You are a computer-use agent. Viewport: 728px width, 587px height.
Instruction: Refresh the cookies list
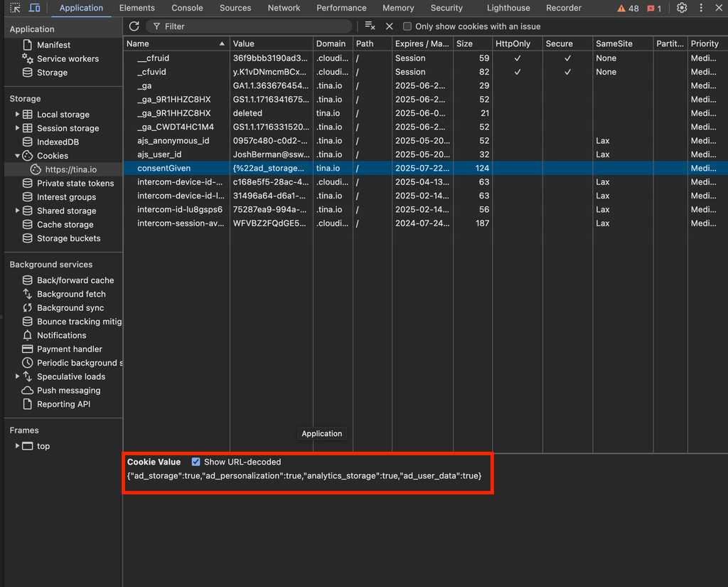coord(134,26)
